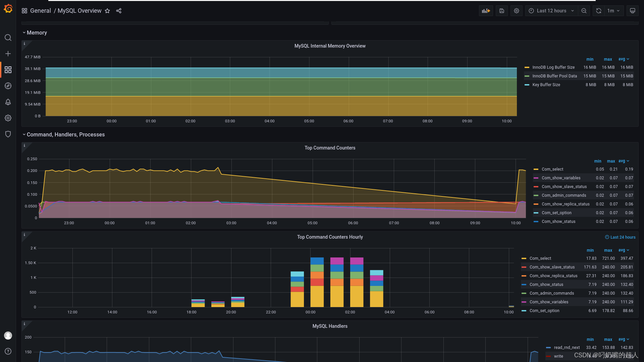The image size is (644, 362).
Task: Toggle Com_show_replica_status in Hourly legend
Action: point(553,276)
